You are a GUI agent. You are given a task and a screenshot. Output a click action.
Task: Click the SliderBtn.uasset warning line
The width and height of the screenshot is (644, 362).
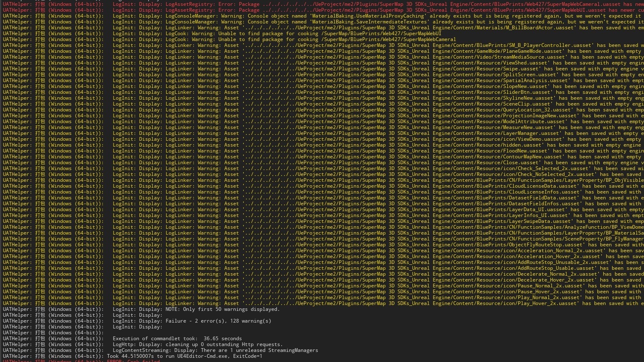click(323, 92)
